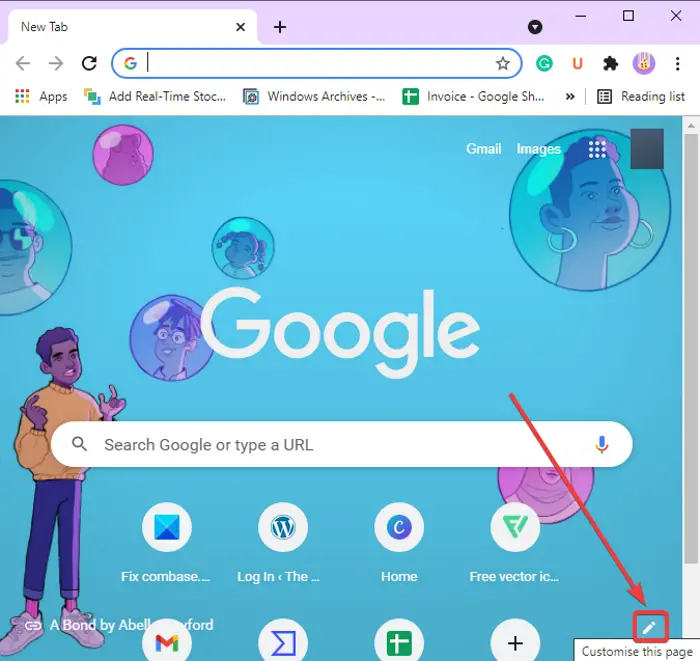The image size is (700, 661).
Task: Open the Grammarly extension icon
Action: point(544,63)
